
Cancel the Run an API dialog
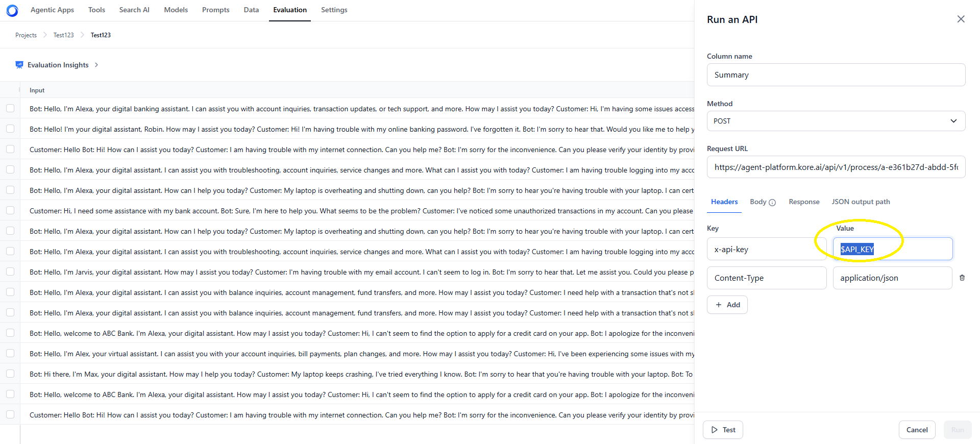[917, 430]
